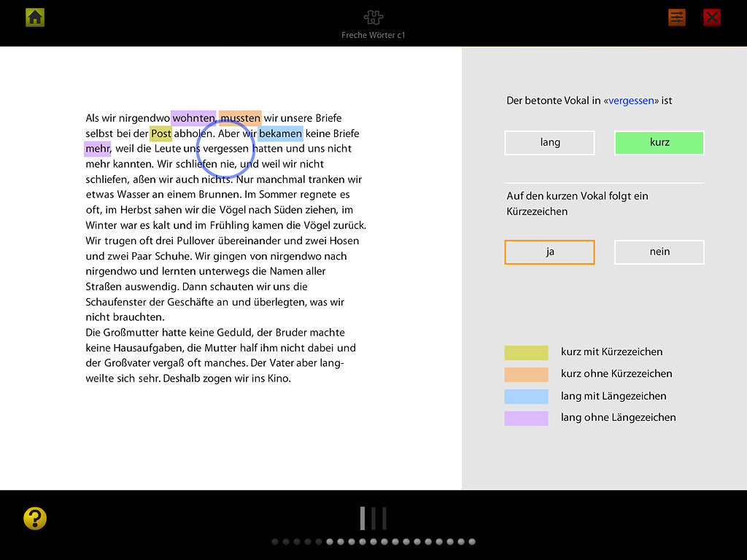The image size is (747, 560).
Task: Close the exercise with red X
Action: pyautogui.click(x=712, y=17)
